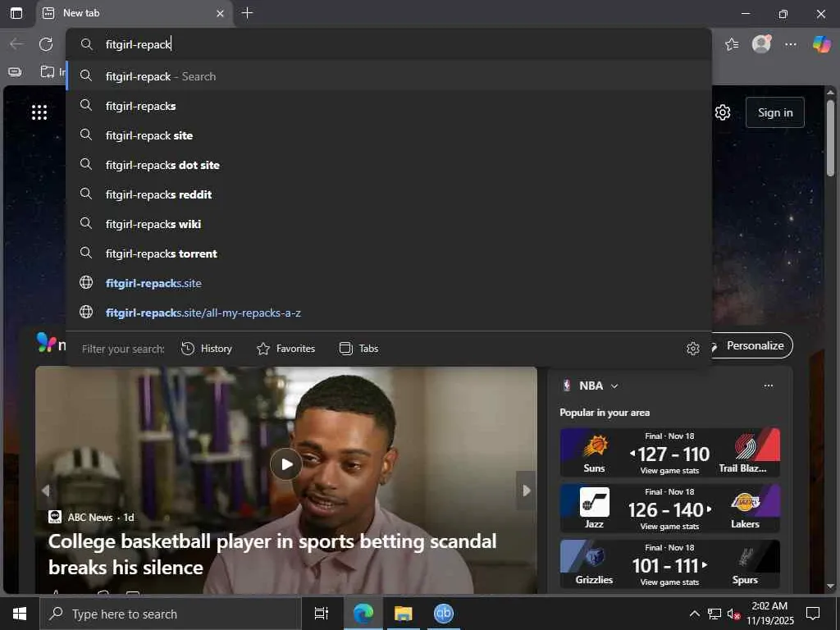Screen dimensions: 840x630
Task: Open the network status tray icon
Action: (x=714, y=614)
